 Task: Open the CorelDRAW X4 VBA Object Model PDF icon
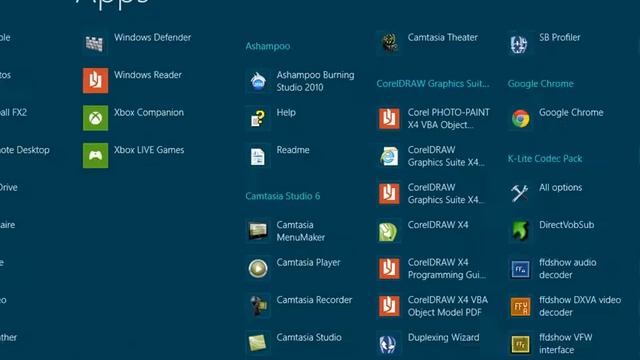coord(389,306)
